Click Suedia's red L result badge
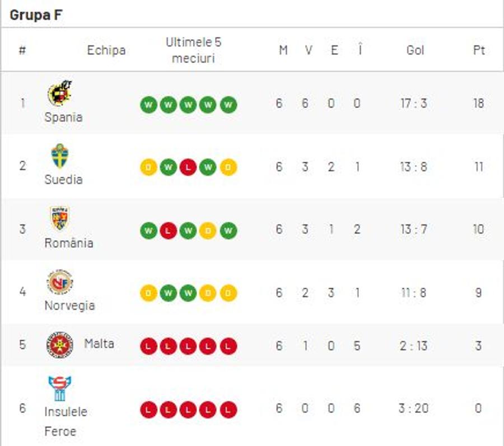The width and height of the screenshot is (504, 446). coord(188,167)
